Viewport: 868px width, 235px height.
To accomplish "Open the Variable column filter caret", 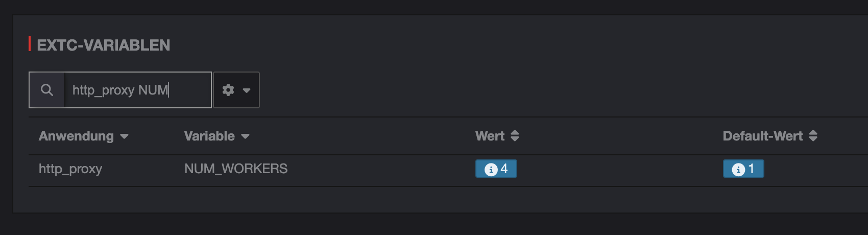I will pyautogui.click(x=245, y=136).
